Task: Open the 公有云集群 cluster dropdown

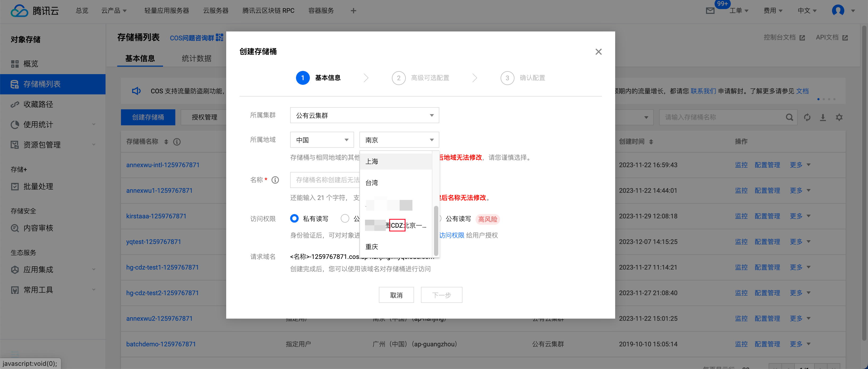Action: point(364,115)
